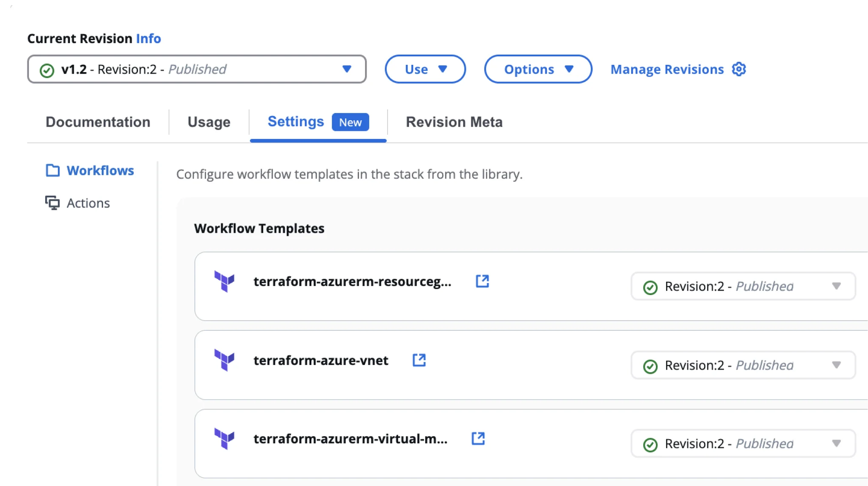
Task: Click the Info link beside Current Revision
Action: (148, 38)
